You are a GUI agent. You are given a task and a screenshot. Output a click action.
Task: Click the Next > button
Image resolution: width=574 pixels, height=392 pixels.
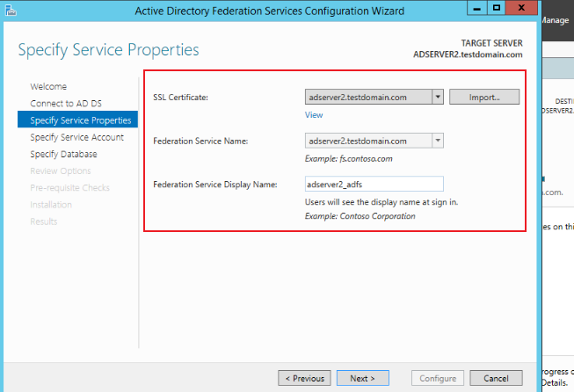(363, 378)
